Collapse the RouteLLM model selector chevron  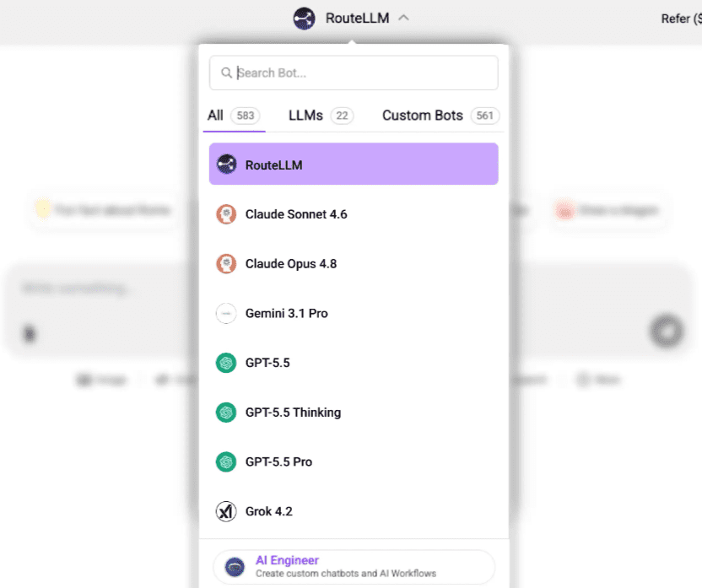(403, 18)
